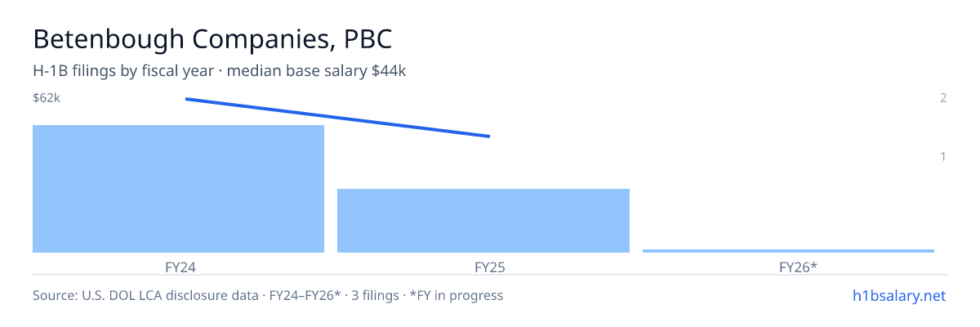Select the FY25 bar

coord(483,221)
